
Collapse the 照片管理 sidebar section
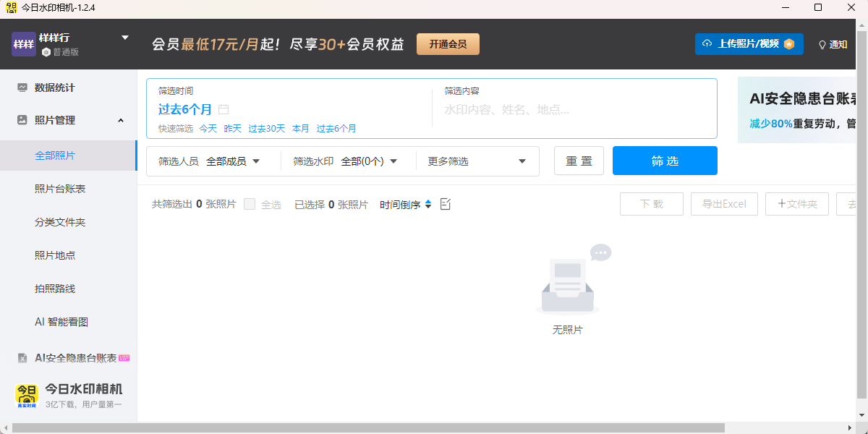[121, 121]
